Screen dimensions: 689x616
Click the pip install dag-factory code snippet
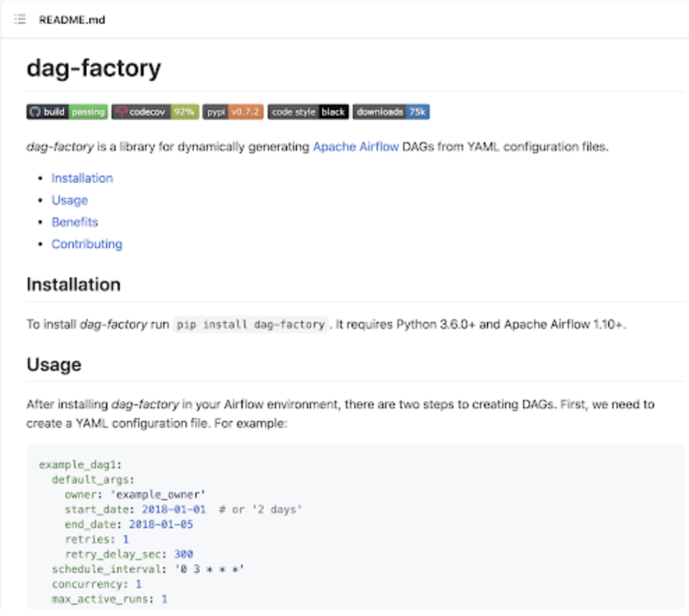click(x=250, y=325)
